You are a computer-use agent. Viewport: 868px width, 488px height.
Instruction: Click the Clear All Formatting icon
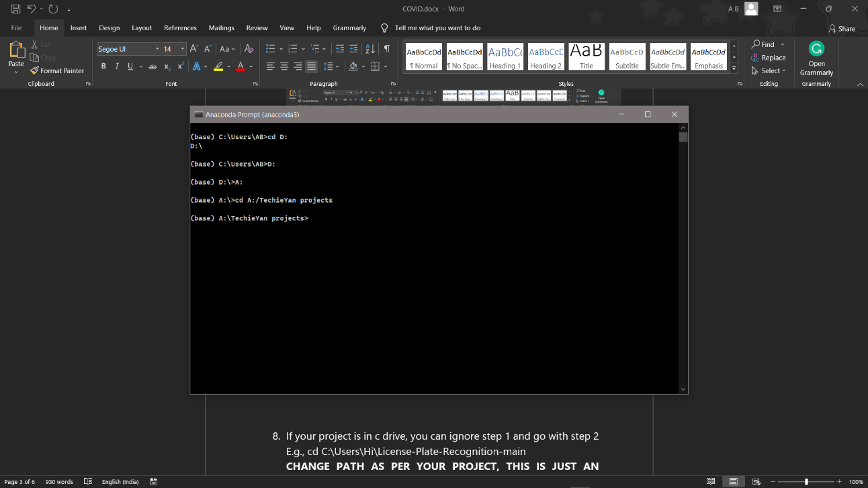(249, 49)
